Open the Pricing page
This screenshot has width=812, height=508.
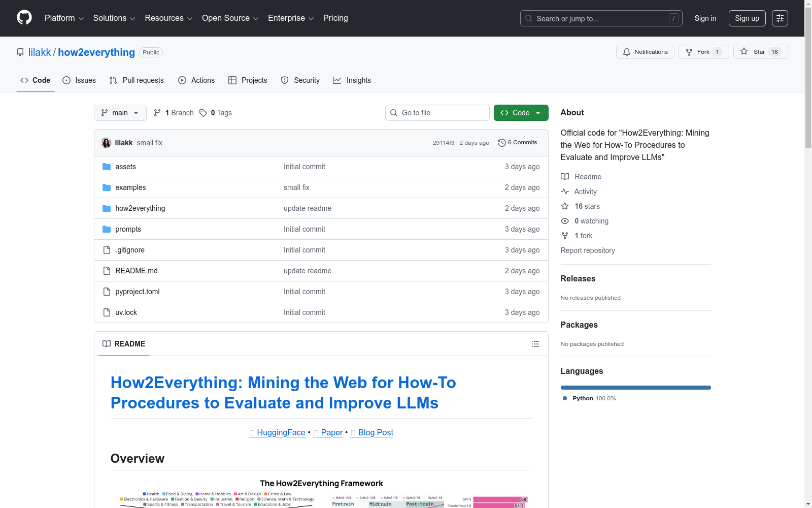coord(335,18)
